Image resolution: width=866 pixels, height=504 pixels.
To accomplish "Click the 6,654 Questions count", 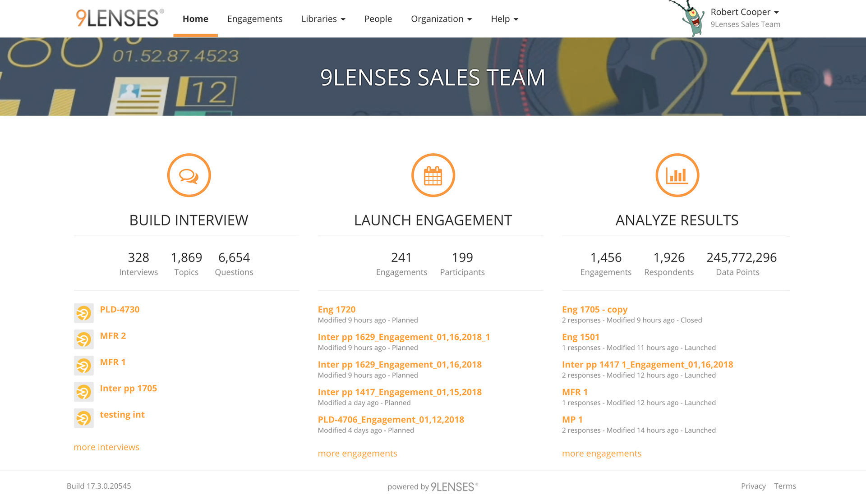I will pyautogui.click(x=234, y=264).
